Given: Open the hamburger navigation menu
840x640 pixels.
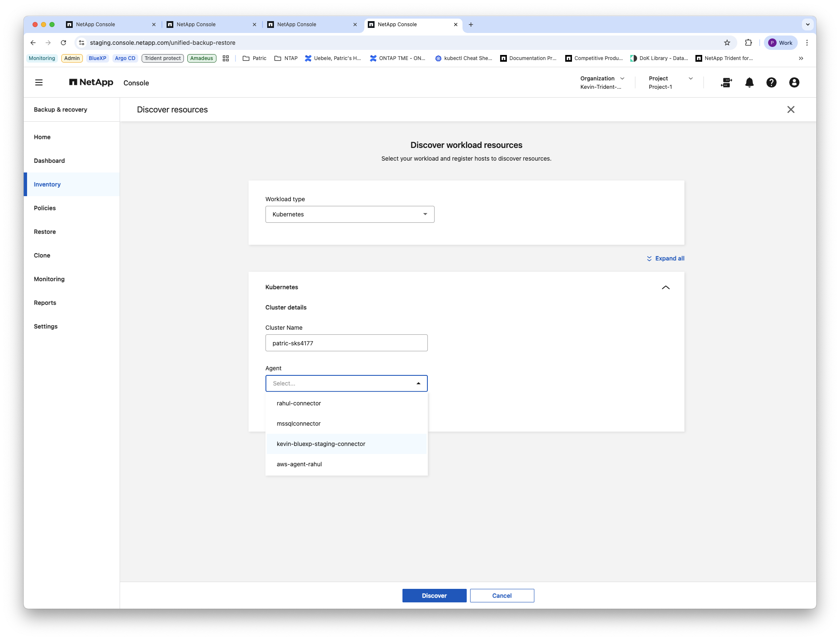Looking at the screenshot, I should coord(39,82).
